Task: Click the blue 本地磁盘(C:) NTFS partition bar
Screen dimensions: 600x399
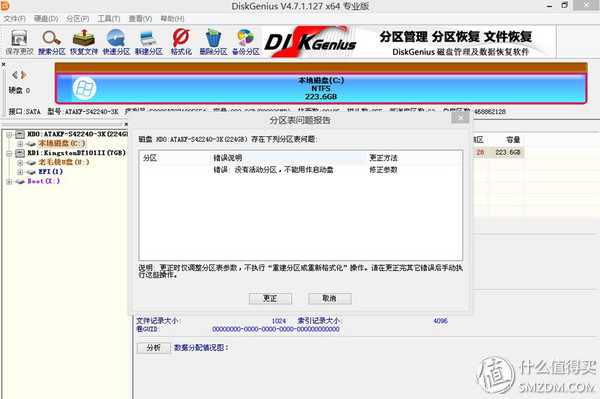Action: pos(321,88)
